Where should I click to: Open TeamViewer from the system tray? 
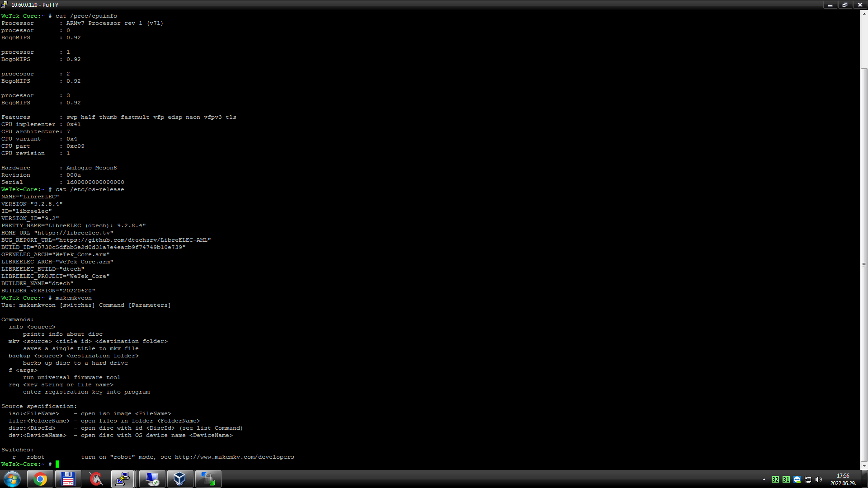coord(797,480)
